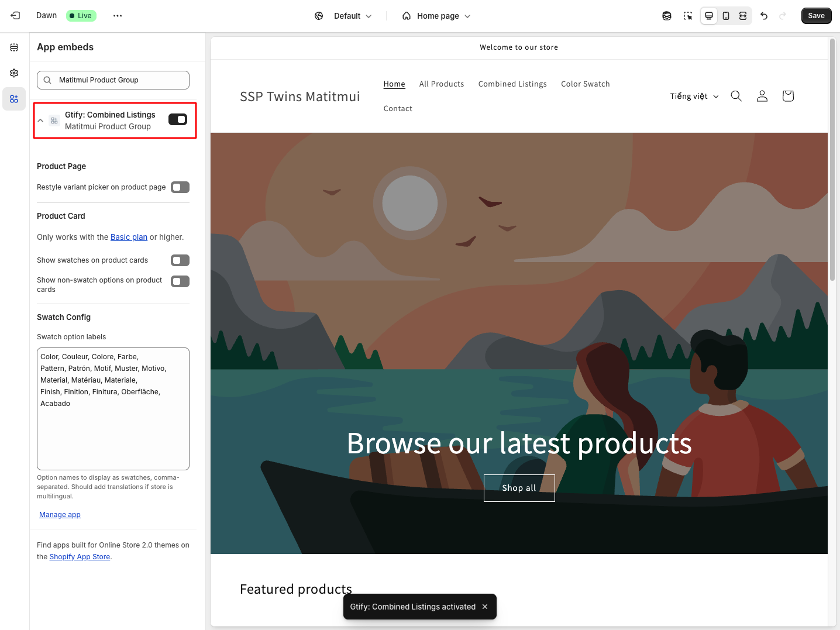Open the Sidekick assistant icon in top bar
The height and width of the screenshot is (630, 840).
coord(667,16)
